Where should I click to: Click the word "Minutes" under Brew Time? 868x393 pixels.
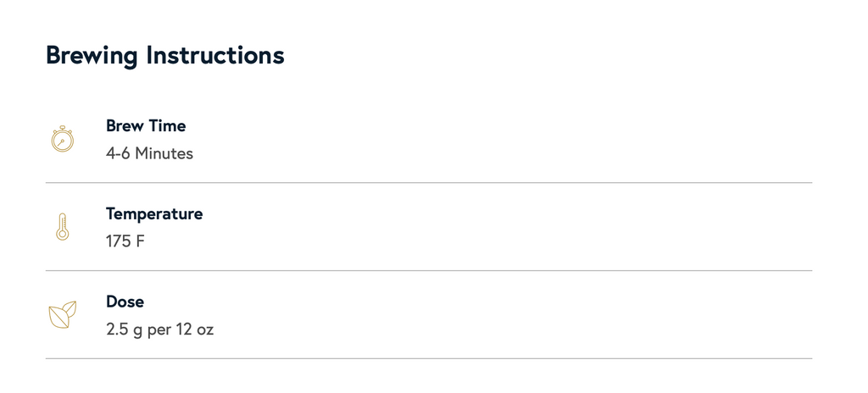point(164,153)
